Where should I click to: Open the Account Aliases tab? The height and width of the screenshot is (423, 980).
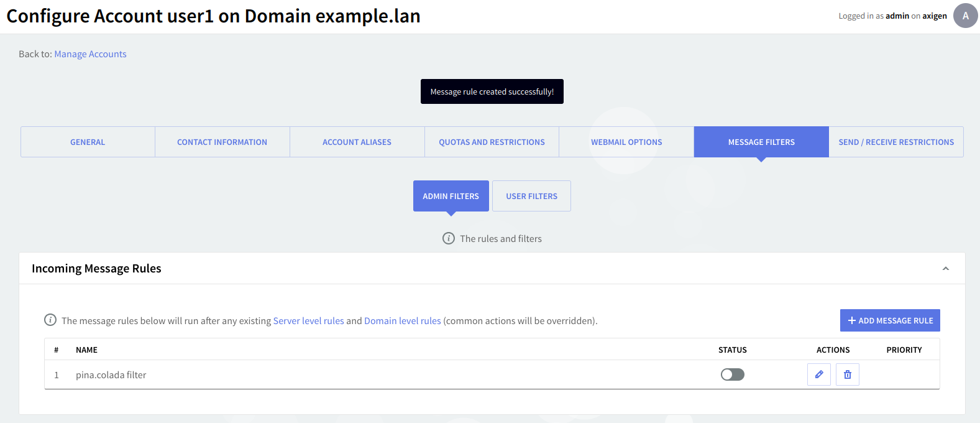pos(357,142)
